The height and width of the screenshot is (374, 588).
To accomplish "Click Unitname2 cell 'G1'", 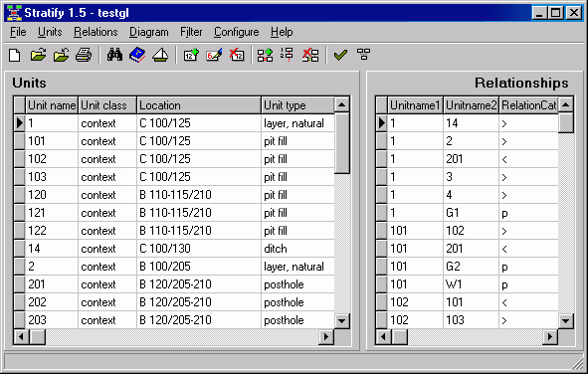I will [471, 213].
